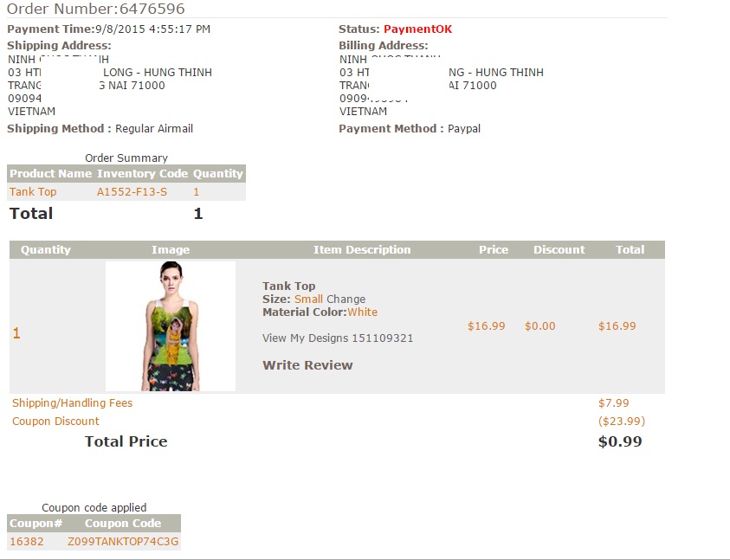Click the Shipping/Handling Fees label
The height and width of the screenshot is (560, 730).
click(72, 403)
